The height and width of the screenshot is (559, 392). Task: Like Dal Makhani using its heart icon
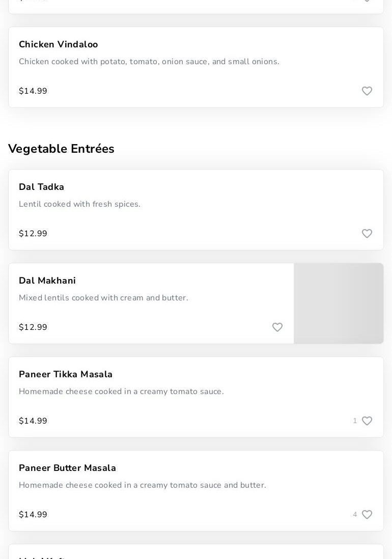click(277, 327)
